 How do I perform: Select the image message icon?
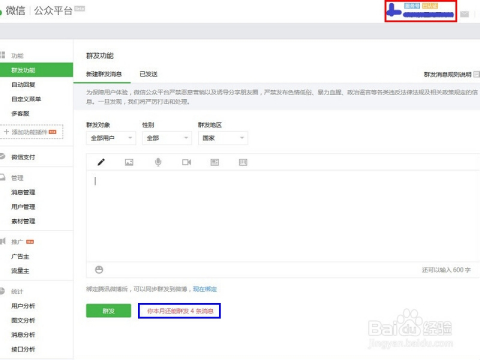[x=129, y=162]
